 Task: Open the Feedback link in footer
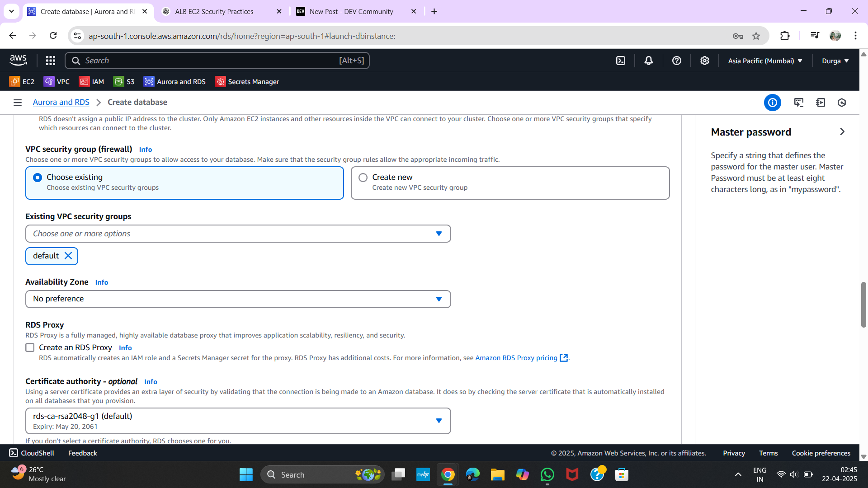(x=83, y=453)
